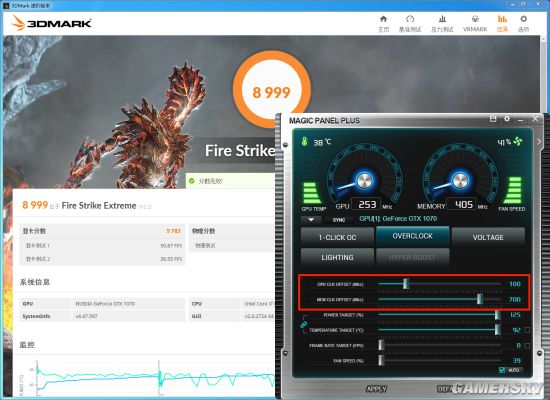Open the benchmark tests gauge icon
This screenshot has width=550, height=400.
tap(410, 19)
